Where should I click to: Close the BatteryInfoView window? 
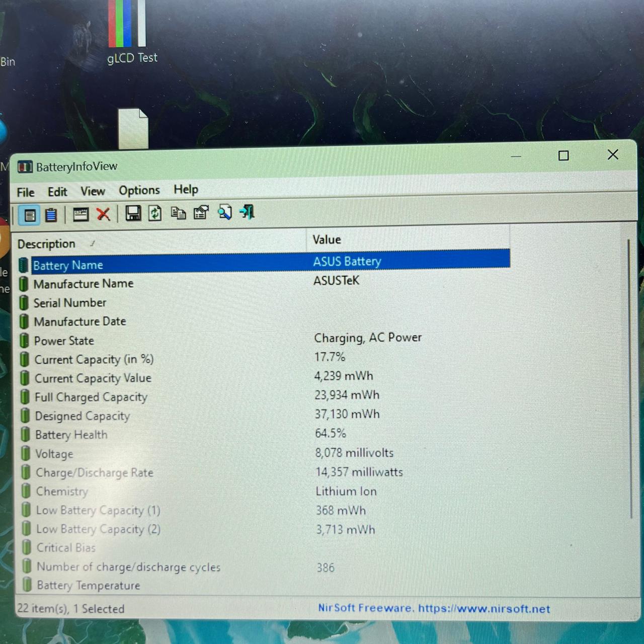pos(613,154)
